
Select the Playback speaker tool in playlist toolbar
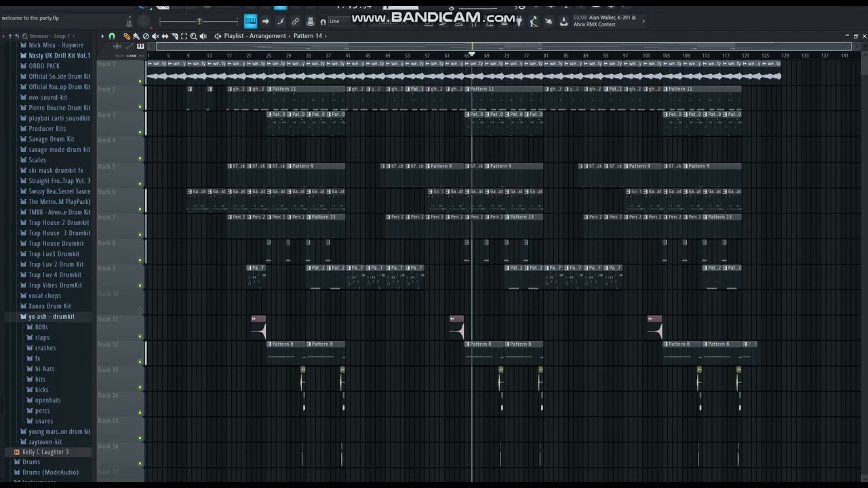pos(203,36)
